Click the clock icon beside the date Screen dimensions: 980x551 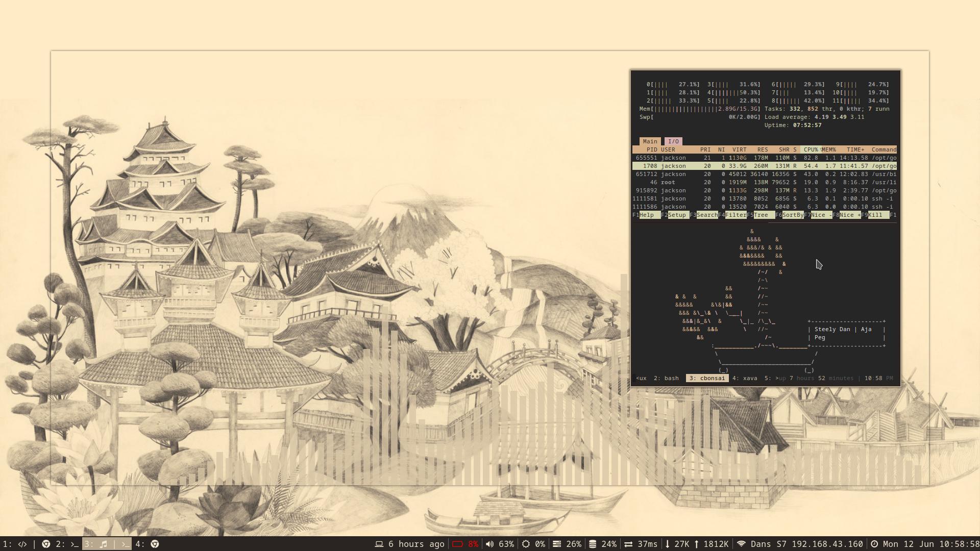[x=874, y=544]
